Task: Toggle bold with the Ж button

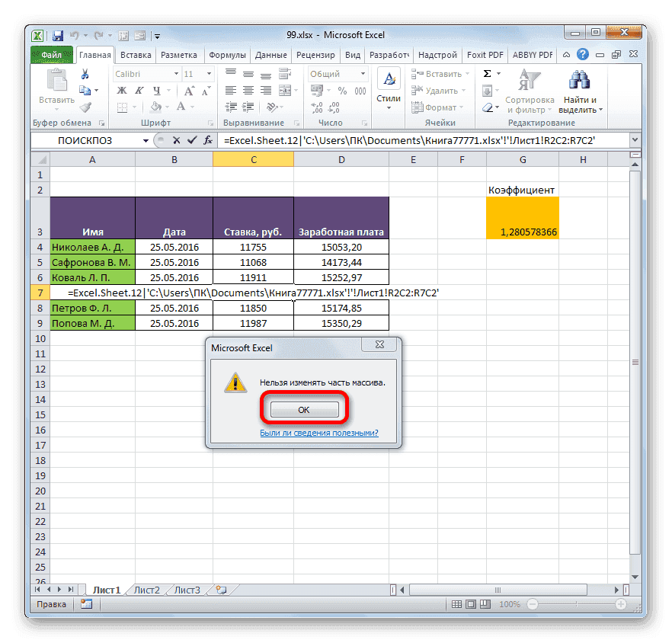Action: coord(123,90)
